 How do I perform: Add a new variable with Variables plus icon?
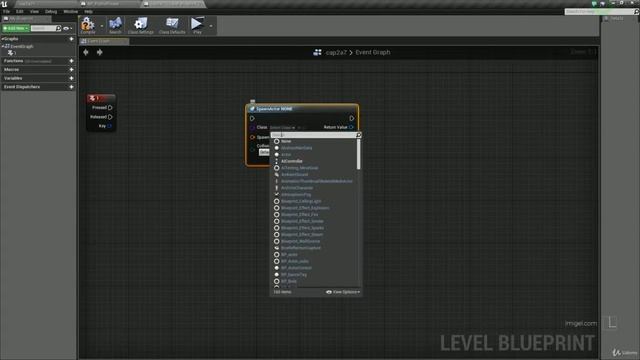71,78
